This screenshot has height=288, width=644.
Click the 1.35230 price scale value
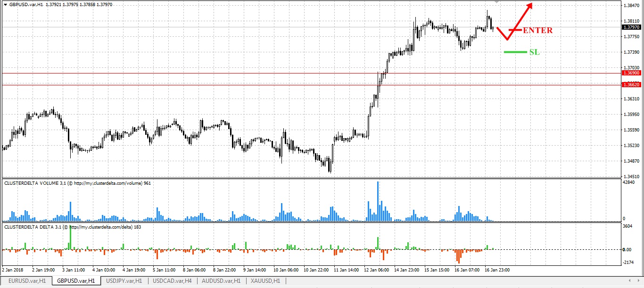[x=631, y=146]
